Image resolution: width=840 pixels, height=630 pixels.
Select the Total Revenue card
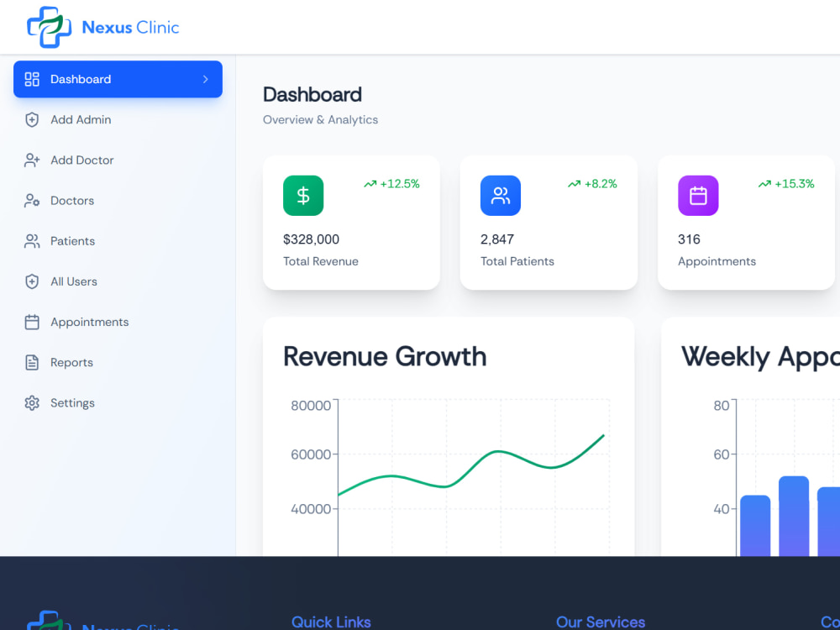tap(351, 223)
